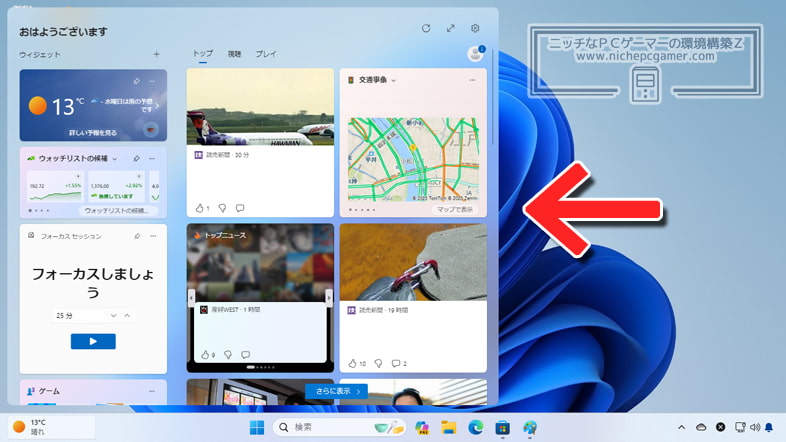The height and width of the screenshot is (442, 786).
Task: Click traffic widget page indicator dots
Action: coord(362,210)
